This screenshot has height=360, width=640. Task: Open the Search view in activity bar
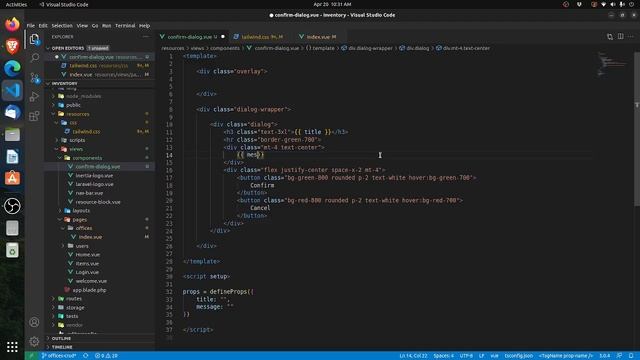tap(34, 58)
